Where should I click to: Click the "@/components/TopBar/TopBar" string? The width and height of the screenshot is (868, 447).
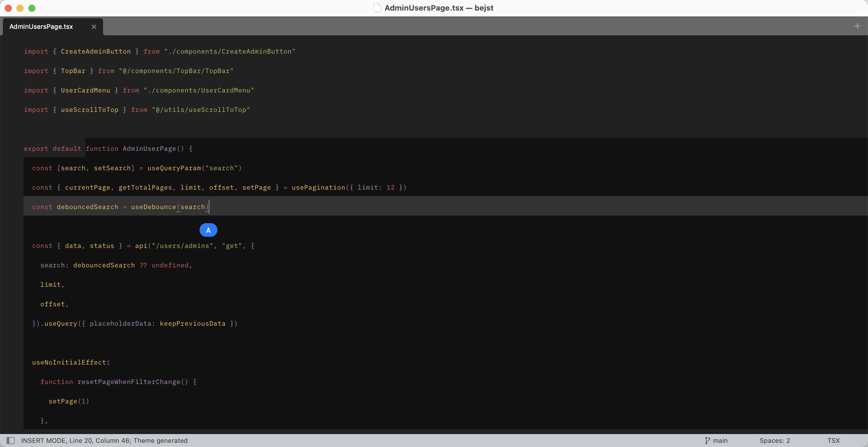(x=176, y=71)
